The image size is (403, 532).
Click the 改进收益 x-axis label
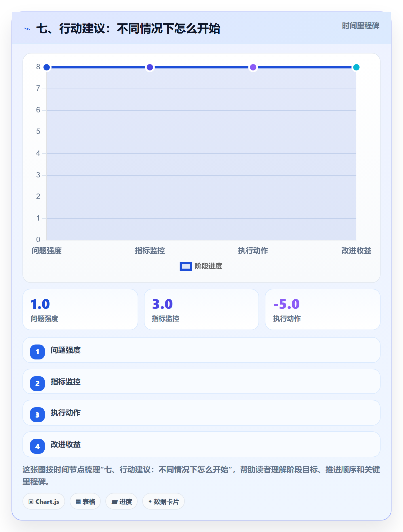point(356,251)
